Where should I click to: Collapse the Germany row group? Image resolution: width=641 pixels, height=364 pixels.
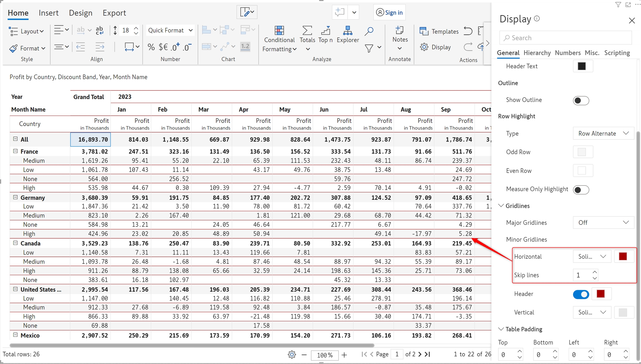click(x=15, y=197)
